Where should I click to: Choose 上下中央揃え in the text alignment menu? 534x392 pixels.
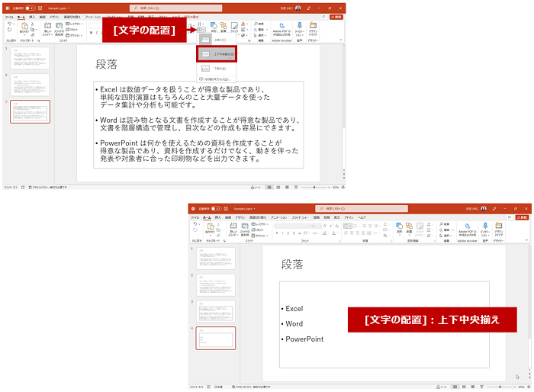point(217,54)
